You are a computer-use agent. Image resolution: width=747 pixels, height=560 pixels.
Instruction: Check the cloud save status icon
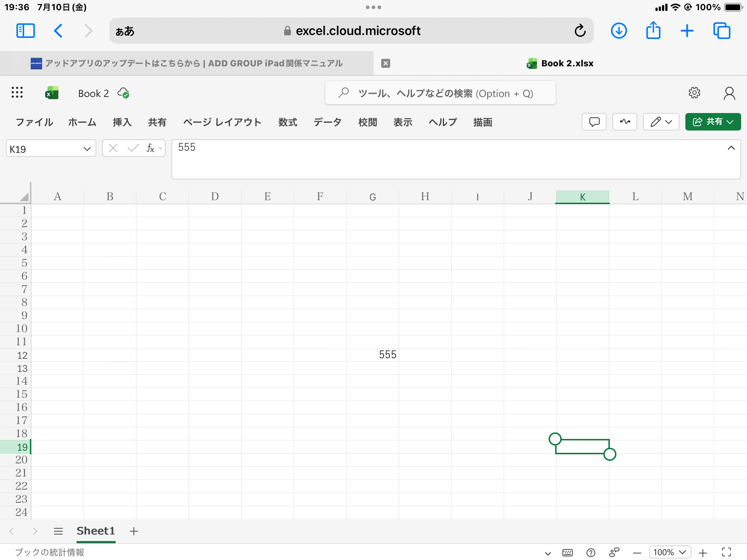click(124, 93)
